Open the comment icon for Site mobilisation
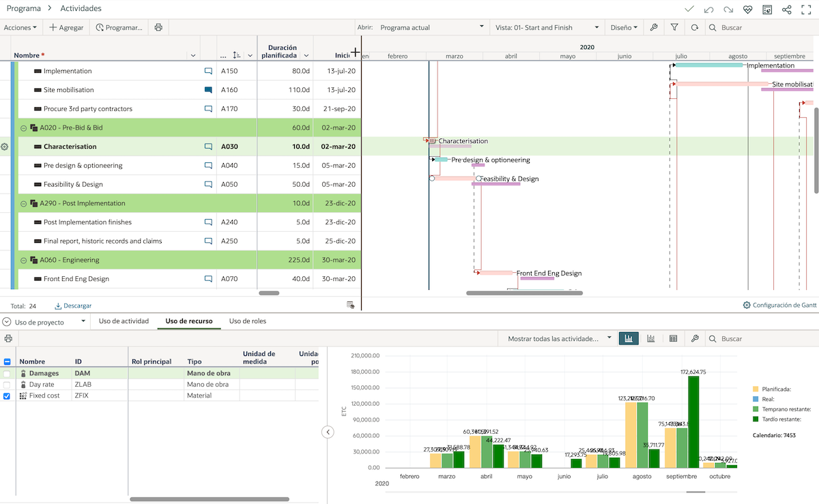The height and width of the screenshot is (504, 819). coord(208,90)
